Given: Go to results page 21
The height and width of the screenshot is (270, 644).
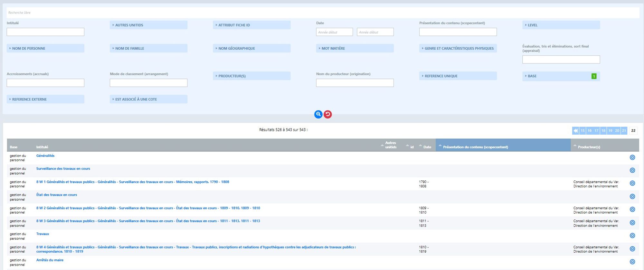Looking at the screenshot, I should [x=624, y=131].
